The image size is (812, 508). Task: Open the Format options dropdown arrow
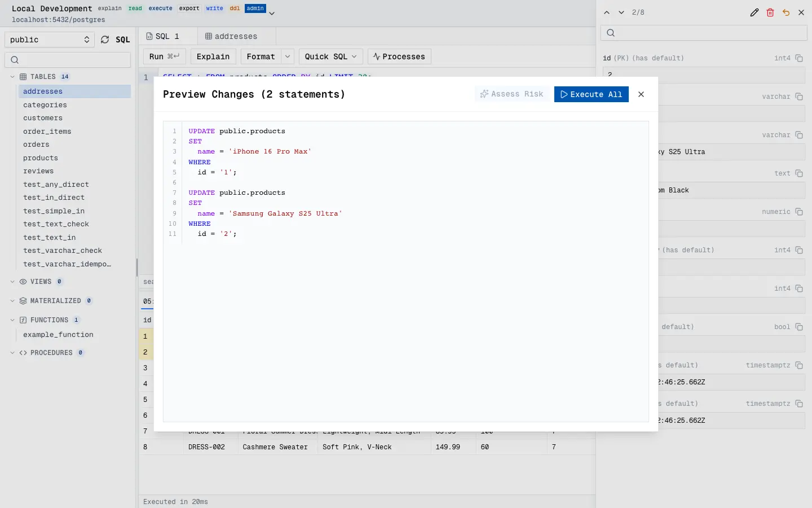(288, 56)
